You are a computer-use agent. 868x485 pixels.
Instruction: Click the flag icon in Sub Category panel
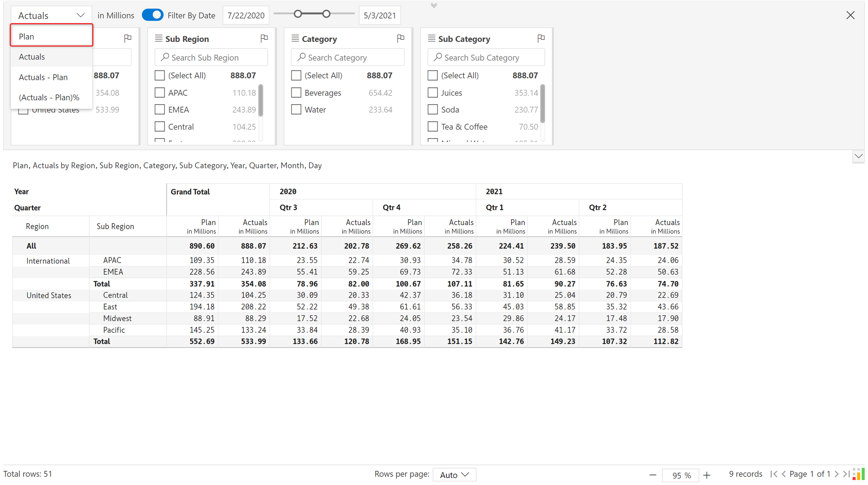541,38
